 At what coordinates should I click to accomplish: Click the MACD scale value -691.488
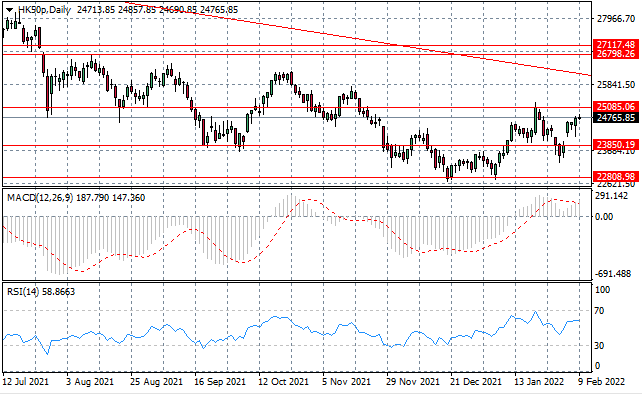(613, 274)
